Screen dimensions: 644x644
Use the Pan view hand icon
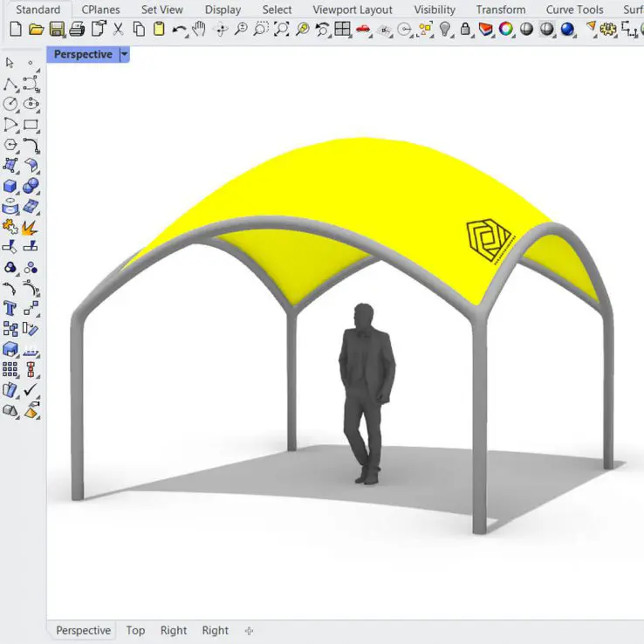(200, 30)
